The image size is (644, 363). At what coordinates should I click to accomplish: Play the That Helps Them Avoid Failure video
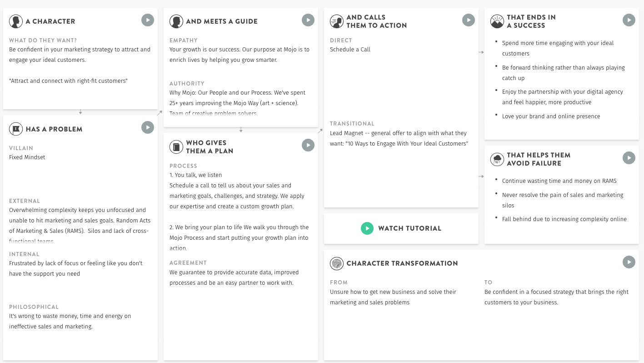629,157
